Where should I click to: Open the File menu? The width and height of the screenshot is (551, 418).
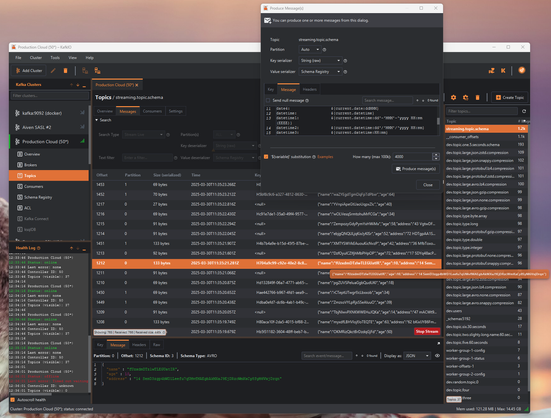click(x=18, y=58)
